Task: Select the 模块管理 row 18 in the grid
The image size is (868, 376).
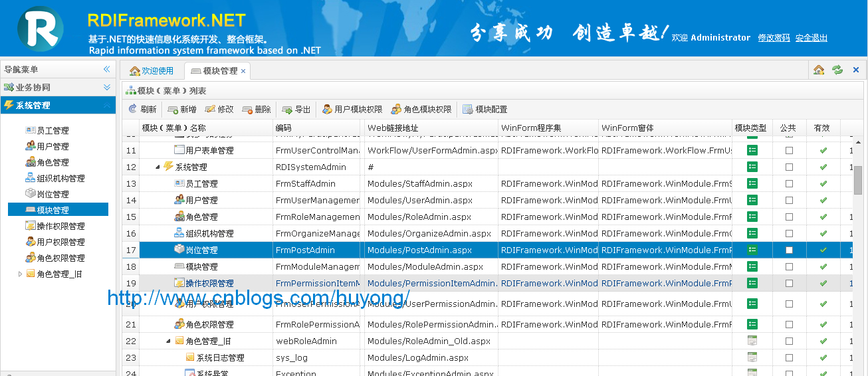Action: tap(488, 267)
